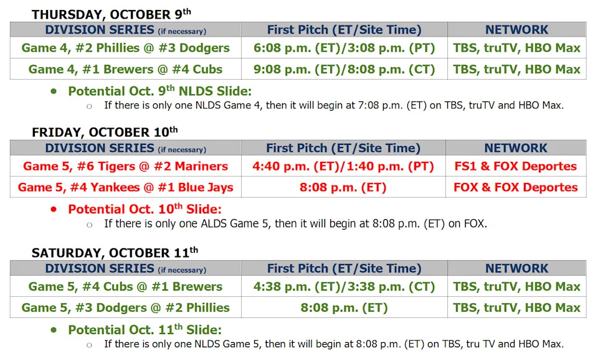
Task: Select the Game 4 Phillies @ Dodgers cell
Action: (x=125, y=48)
